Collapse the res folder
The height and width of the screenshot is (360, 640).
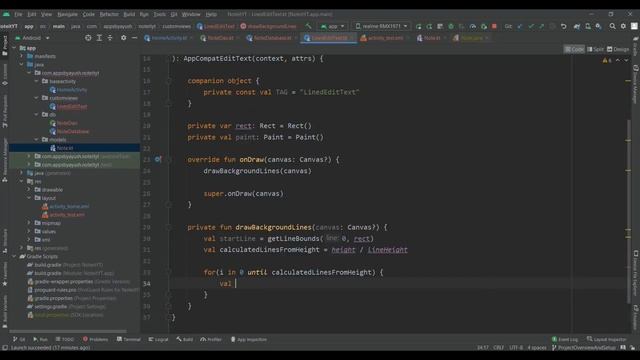pos(22,181)
